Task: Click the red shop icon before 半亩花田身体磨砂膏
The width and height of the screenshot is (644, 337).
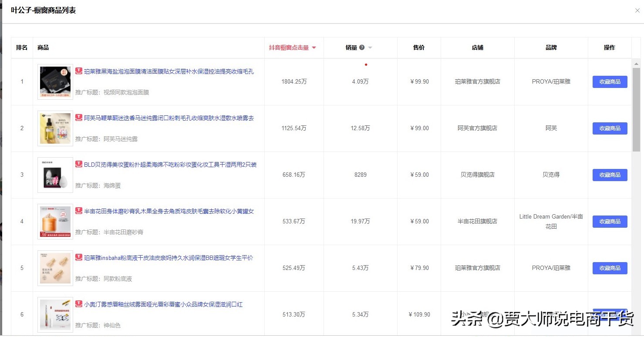Action: pyautogui.click(x=79, y=211)
